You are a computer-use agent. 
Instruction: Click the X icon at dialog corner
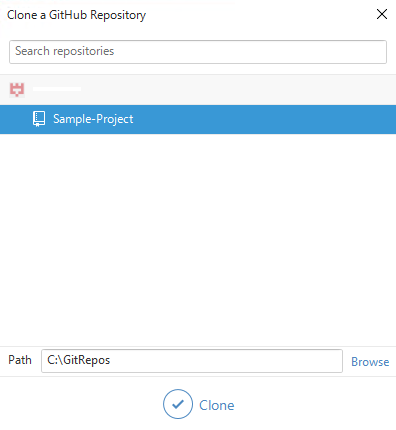pos(382,14)
